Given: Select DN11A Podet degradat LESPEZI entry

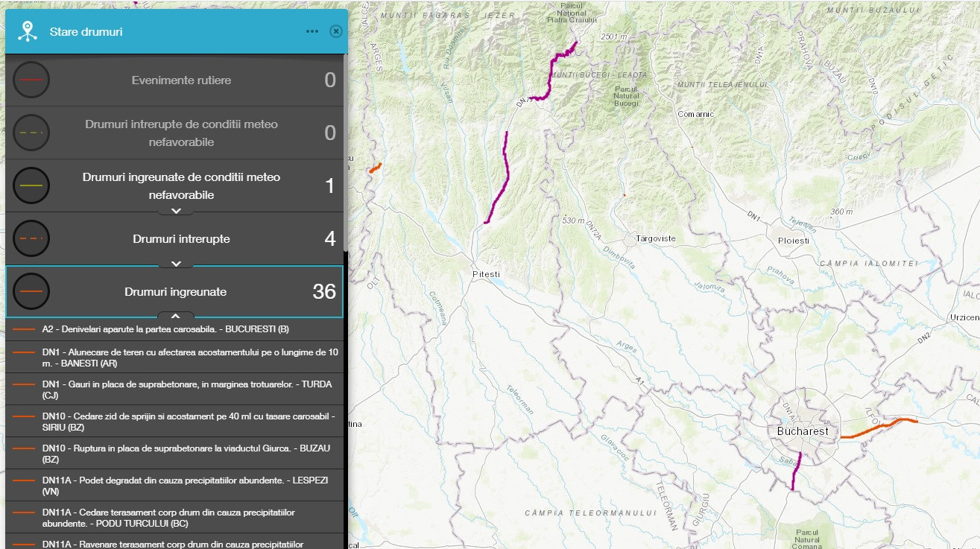Looking at the screenshot, I should (x=185, y=486).
